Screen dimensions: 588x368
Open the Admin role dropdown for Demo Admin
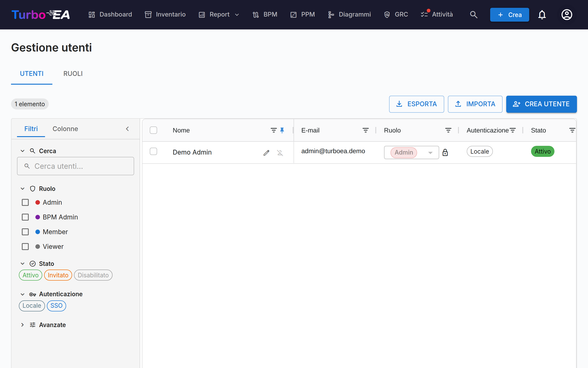[411, 152]
